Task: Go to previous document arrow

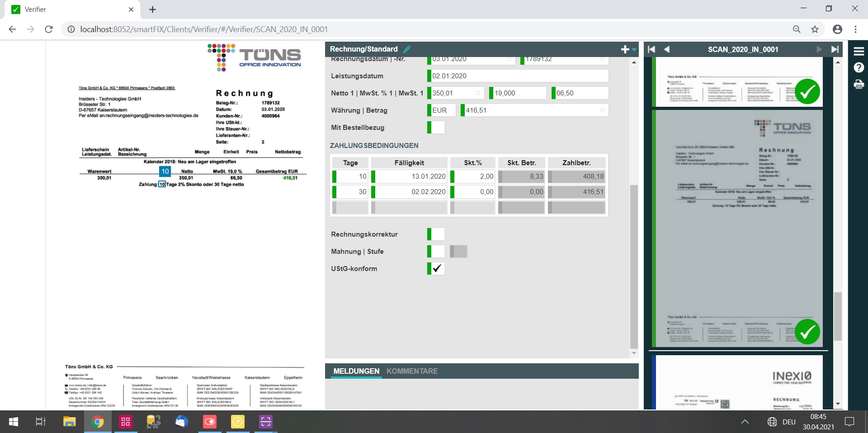Action: 667,49
